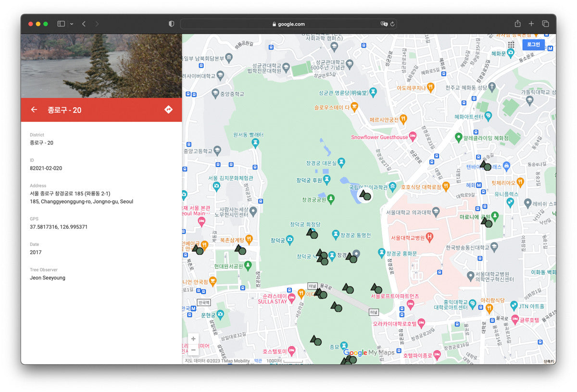This screenshot has width=577, height=392.
Task: Open directions with the diamond arrow icon
Action: (168, 110)
